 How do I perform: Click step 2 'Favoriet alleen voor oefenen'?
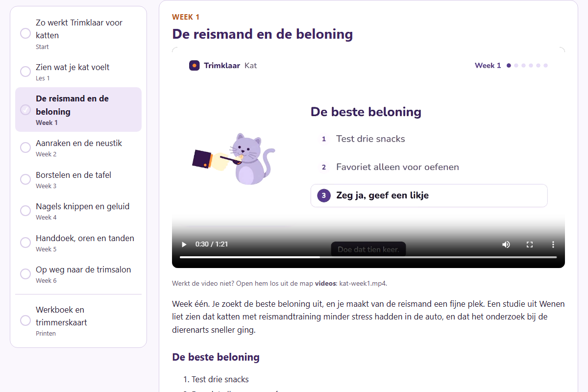389,167
